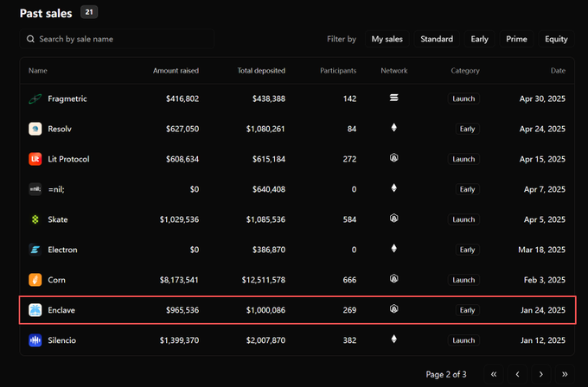Click the Resolv project logo

[35, 129]
